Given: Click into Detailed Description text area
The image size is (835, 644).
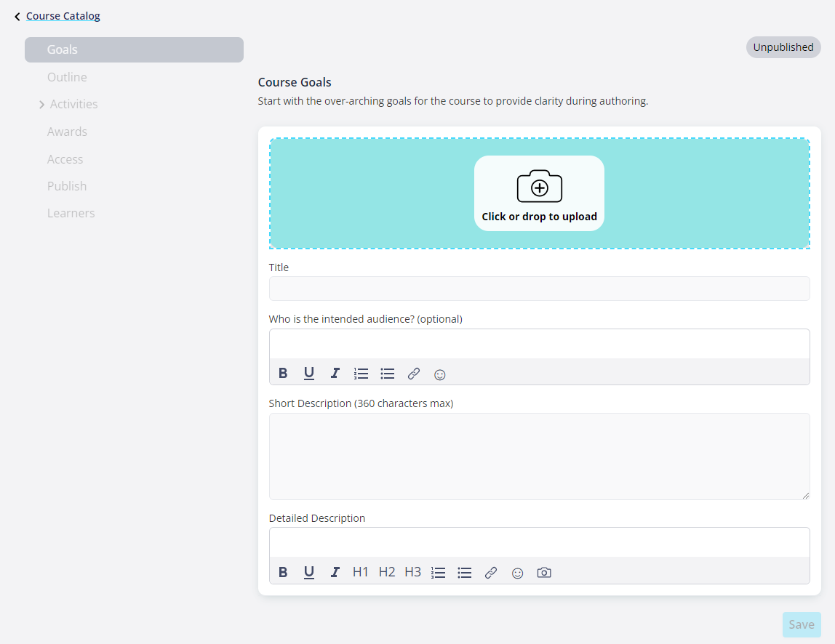Looking at the screenshot, I should pyautogui.click(x=540, y=542).
